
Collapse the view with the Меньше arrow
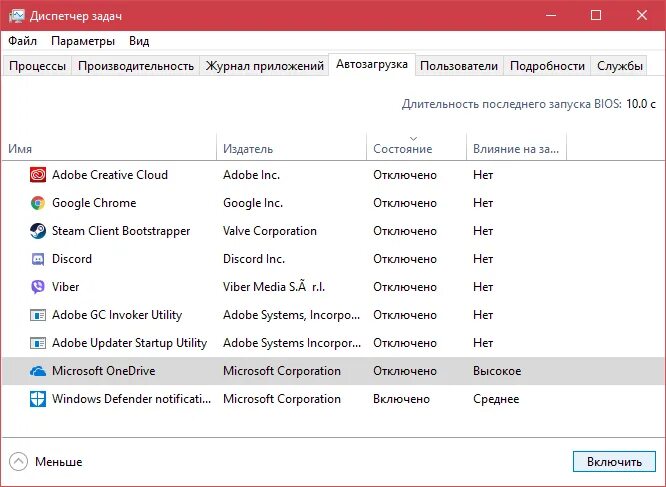[x=18, y=462]
